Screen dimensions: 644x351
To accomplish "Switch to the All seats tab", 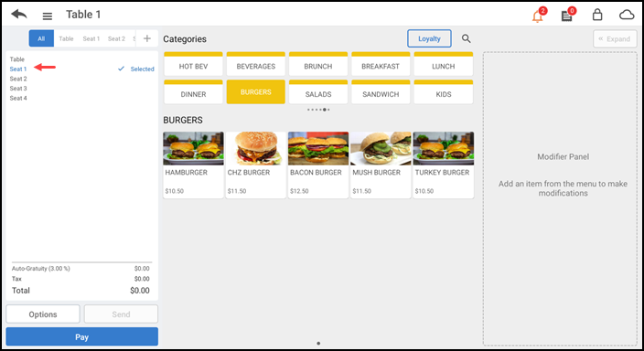I will pos(41,38).
